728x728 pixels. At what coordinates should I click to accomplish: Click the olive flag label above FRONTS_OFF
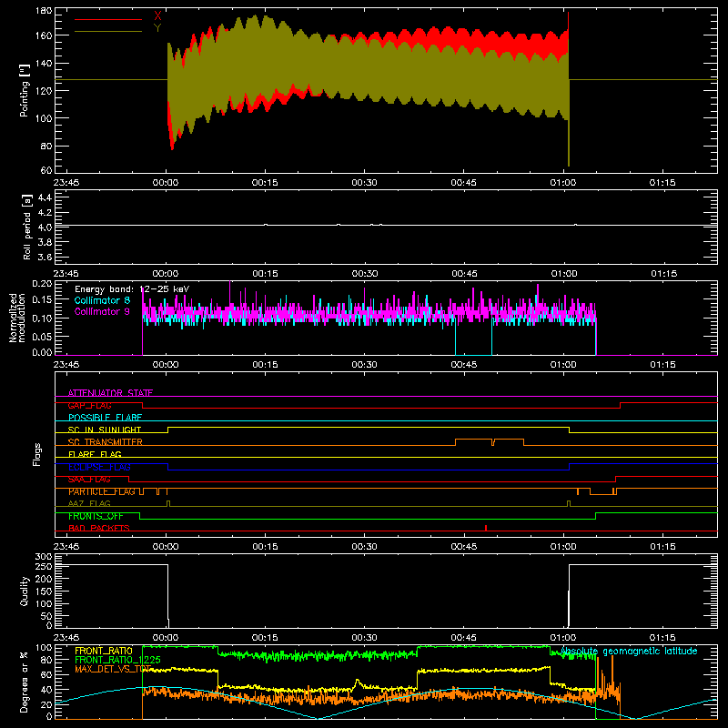[89, 504]
